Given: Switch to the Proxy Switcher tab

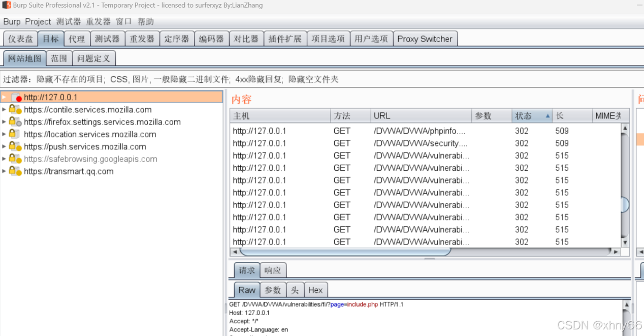Looking at the screenshot, I should (x=425, y=39).
